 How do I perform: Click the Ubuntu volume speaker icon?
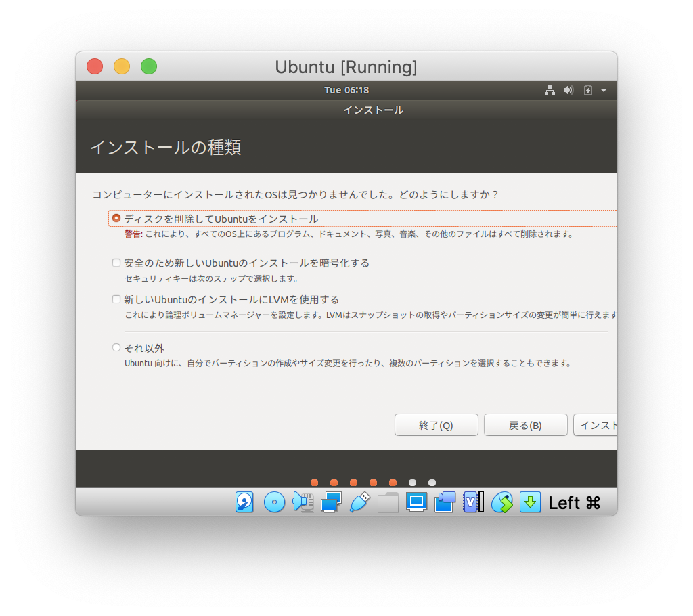pyautogui.click(x=568, y=90)
